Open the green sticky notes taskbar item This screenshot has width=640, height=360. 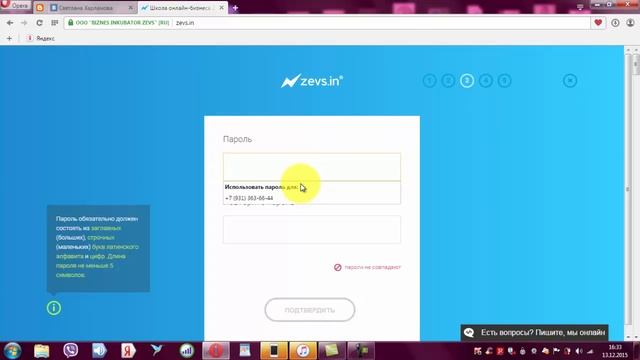331,351
